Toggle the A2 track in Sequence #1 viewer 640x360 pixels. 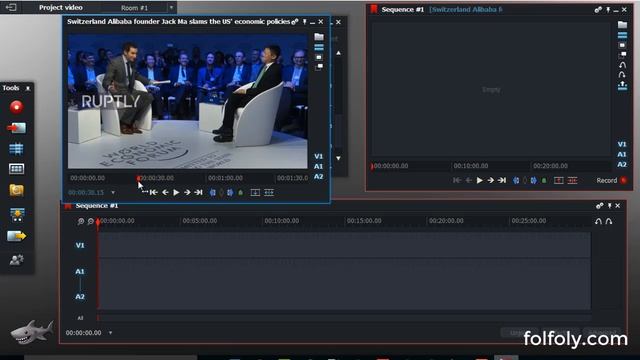point(622,164)
